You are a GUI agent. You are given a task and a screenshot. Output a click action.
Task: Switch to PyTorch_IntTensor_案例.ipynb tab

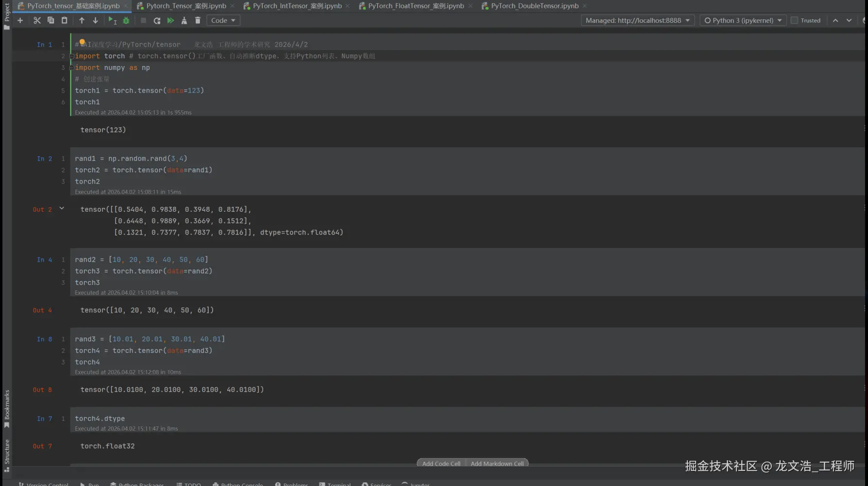297,6
